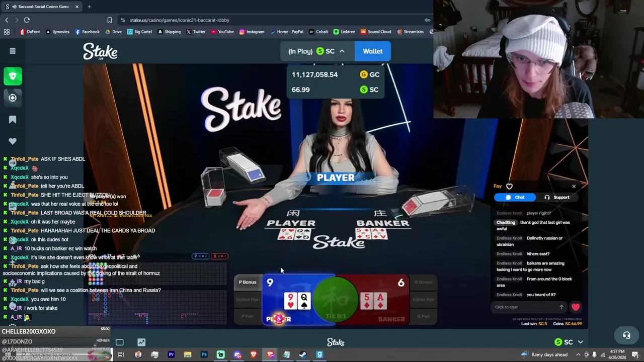Toggle theatre mode rectangle icon
Screen dimensions: 644x362
(119, 342)
